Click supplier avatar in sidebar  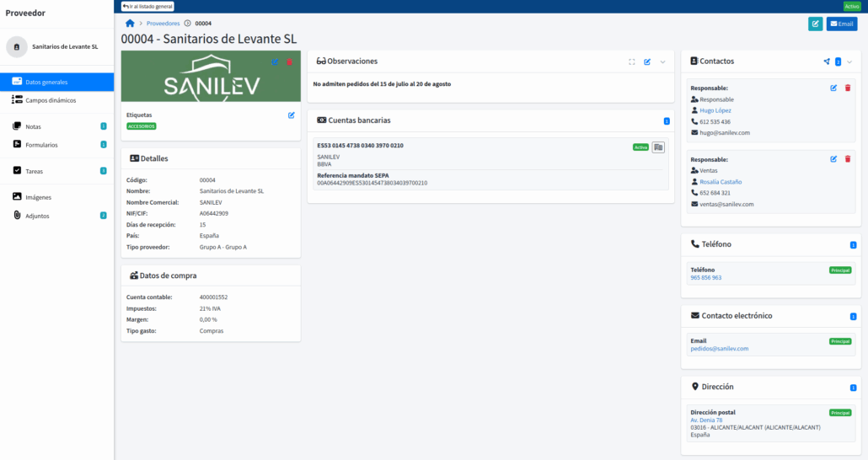(x=17, y=47)
